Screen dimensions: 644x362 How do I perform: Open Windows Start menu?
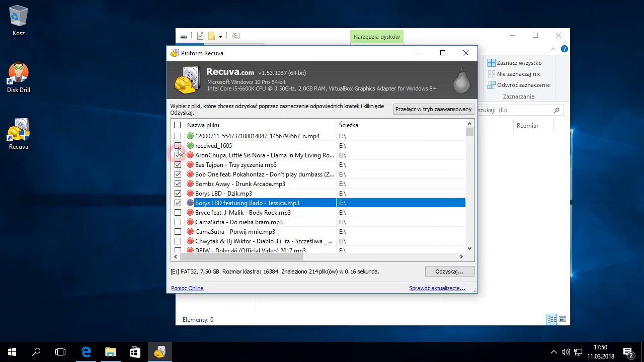[x=12, y=352]
